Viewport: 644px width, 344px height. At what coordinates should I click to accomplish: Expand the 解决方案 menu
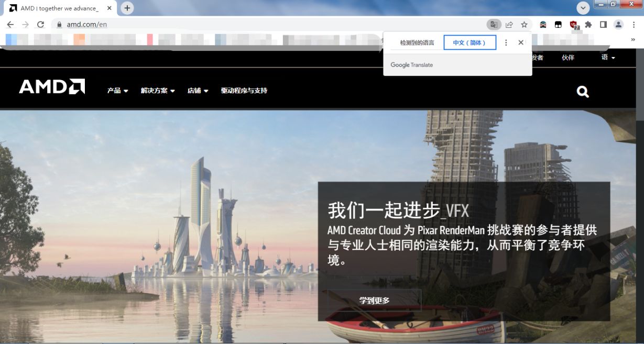pyautogui.click(x=158, y=91)
